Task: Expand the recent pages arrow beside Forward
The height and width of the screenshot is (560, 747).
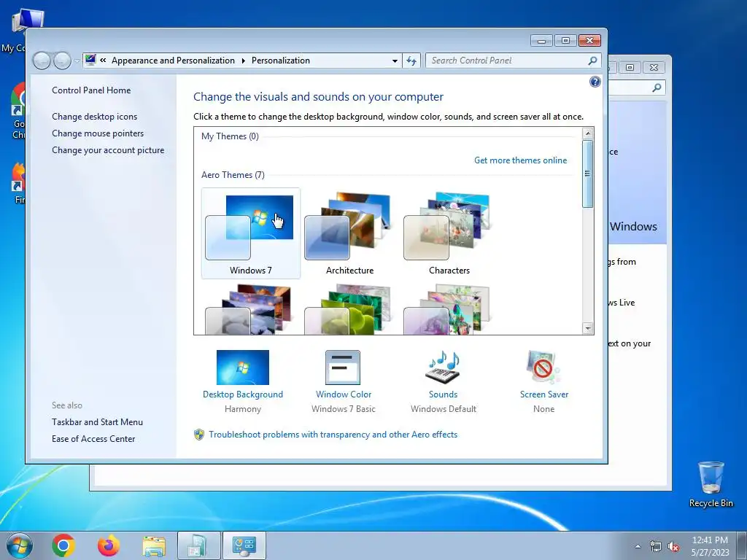Action: (77, 61)
